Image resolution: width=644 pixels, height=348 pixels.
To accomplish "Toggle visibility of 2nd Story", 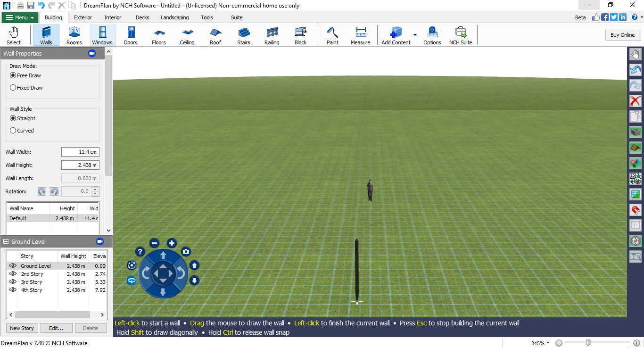I will click(13, 274).
